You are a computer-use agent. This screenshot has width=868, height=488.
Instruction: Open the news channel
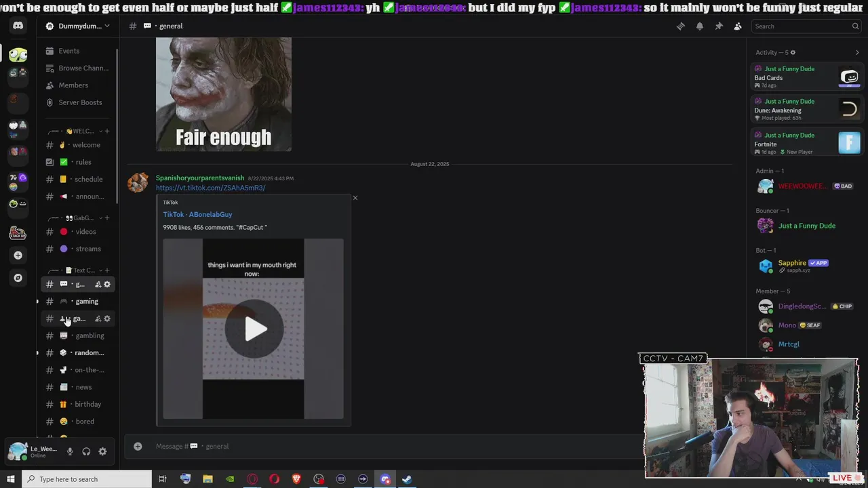(x=78, y=387)
